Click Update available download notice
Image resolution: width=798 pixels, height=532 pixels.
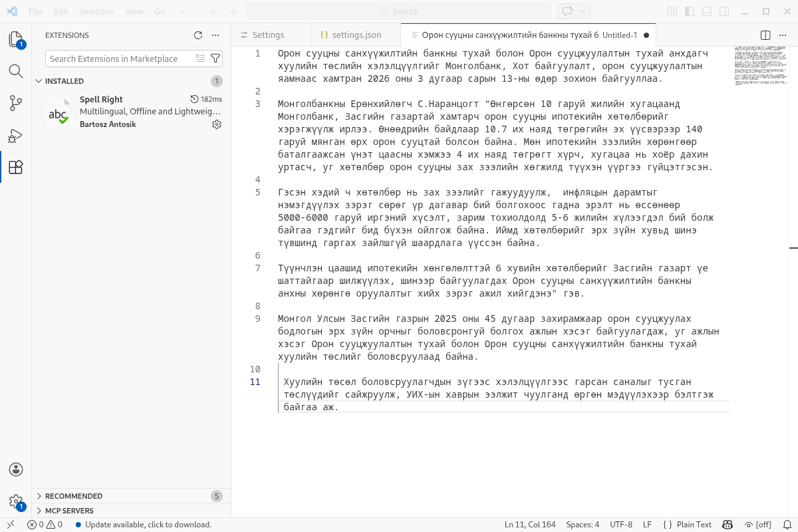148,525
